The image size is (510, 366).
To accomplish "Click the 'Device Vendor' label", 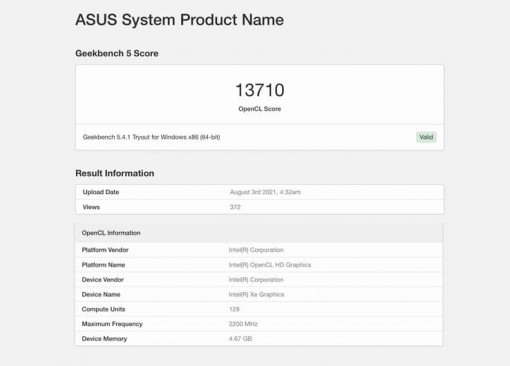I will coord(103,280).
